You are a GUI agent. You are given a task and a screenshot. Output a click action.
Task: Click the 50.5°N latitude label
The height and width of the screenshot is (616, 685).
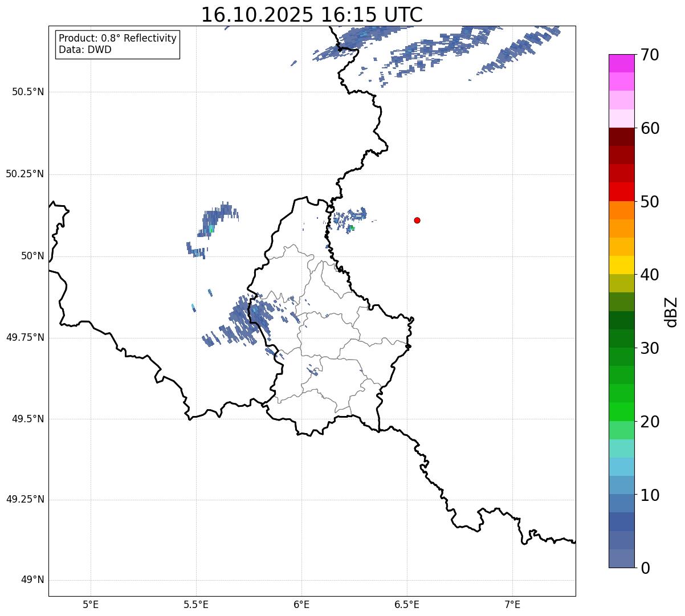point(28,92)
